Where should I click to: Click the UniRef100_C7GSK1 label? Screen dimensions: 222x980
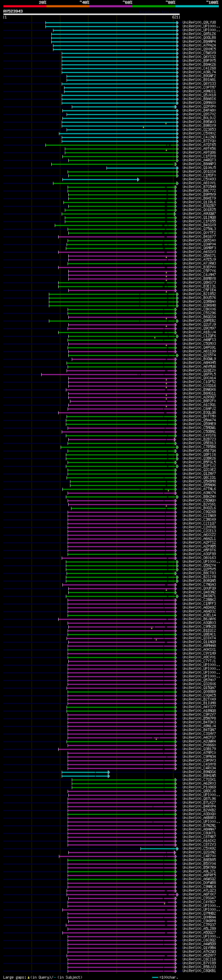pos(199,779)
